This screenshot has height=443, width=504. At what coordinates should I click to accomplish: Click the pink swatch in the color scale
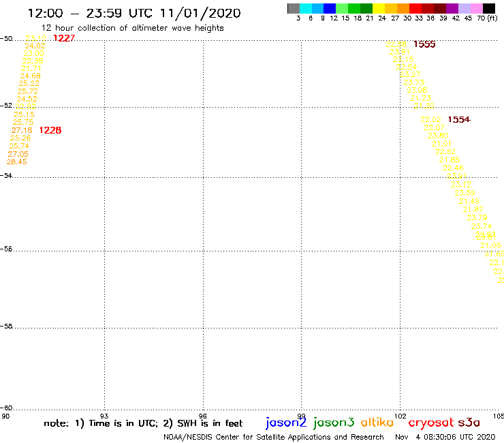[x=476, y=8]
